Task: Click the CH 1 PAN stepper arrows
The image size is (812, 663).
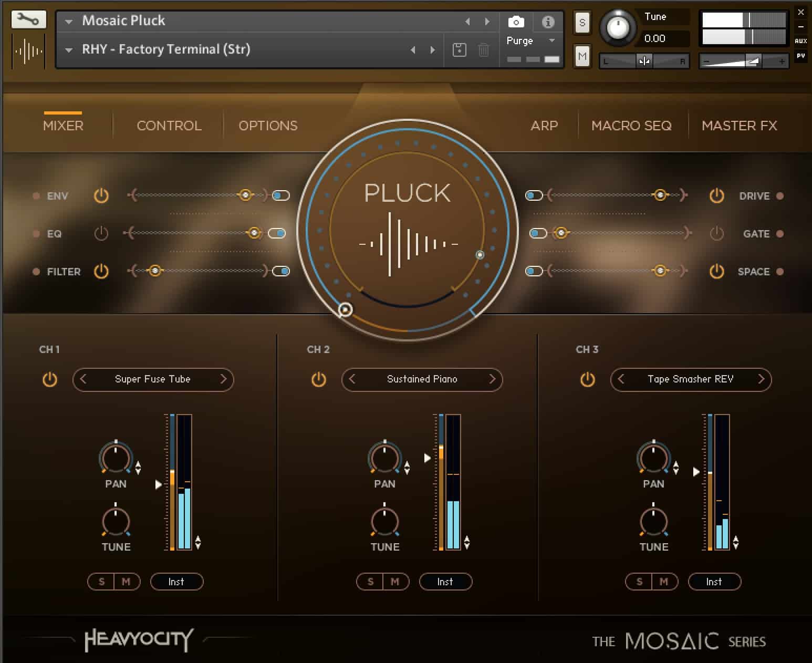Action: 138,468
